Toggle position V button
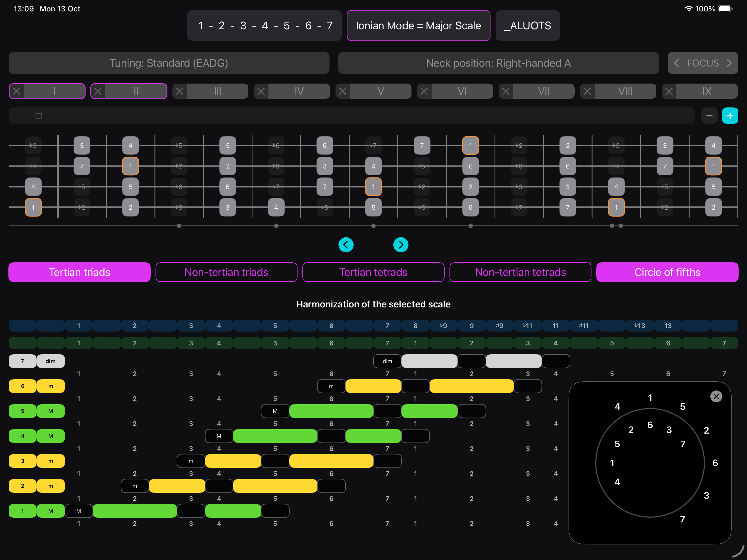Screen dimensions: 747x560 (x=381, y=91)
